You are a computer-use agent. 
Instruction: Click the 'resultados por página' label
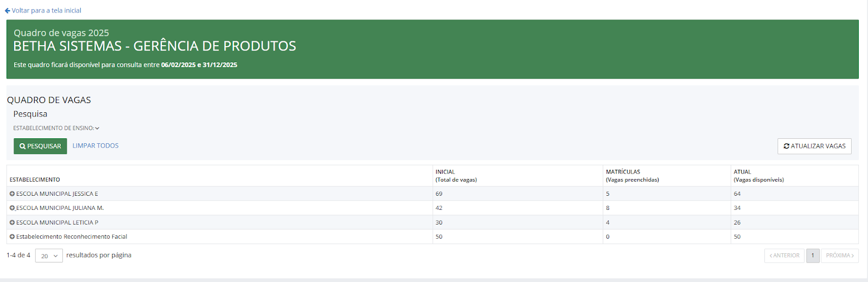coord(99,255)
